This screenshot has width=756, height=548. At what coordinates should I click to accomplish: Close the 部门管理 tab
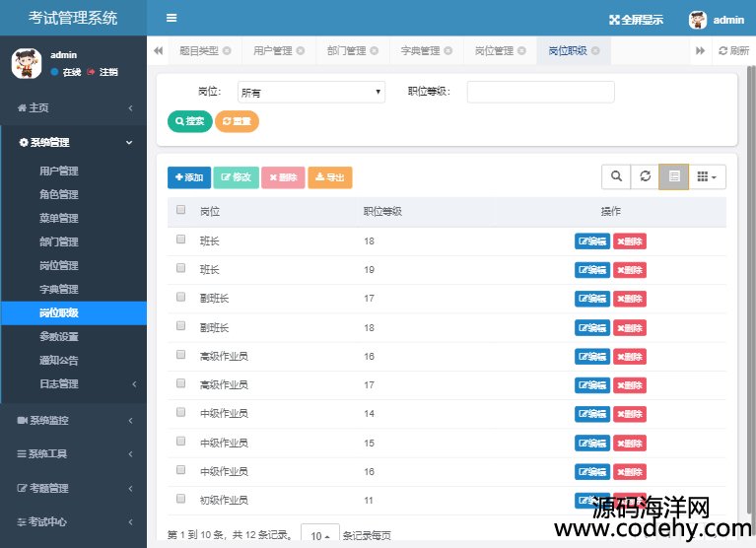[x=375, y=50]
